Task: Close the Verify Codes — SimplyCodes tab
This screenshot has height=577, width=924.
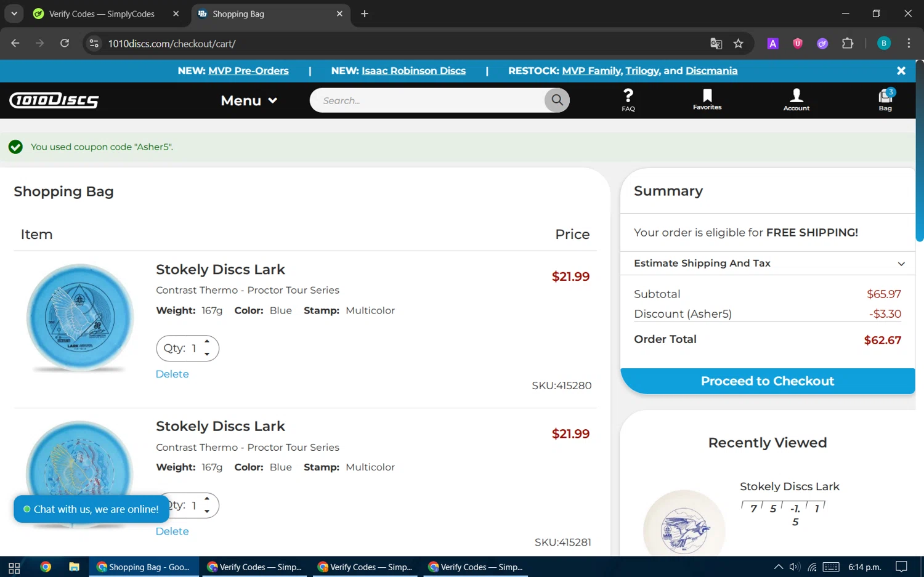Action: [176, 14]
